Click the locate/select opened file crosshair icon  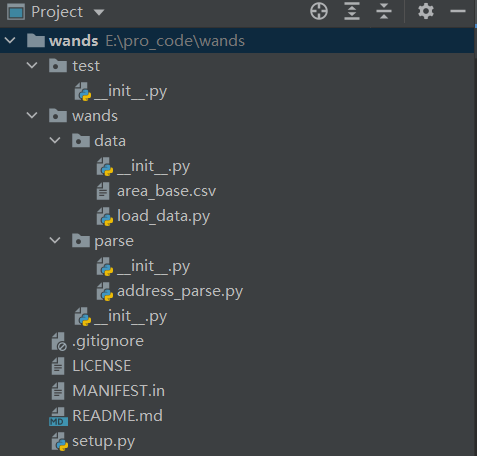pos(319,11)
